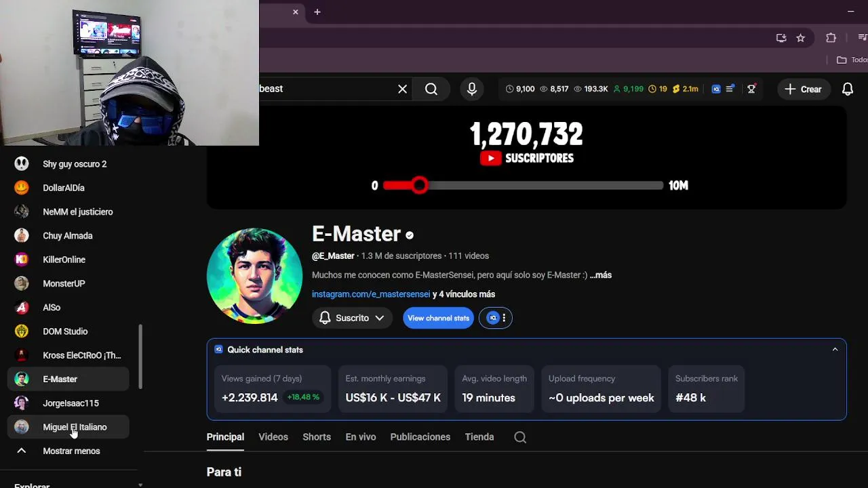
Task: Open Kross EleCtRoO subscription
Action: pos(68,355)
